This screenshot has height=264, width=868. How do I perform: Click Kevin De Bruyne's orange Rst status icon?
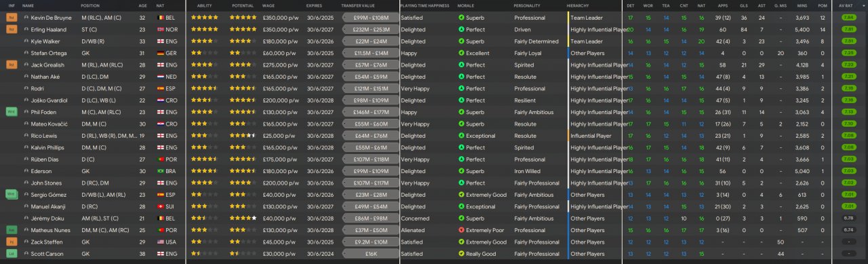point(12,18)
